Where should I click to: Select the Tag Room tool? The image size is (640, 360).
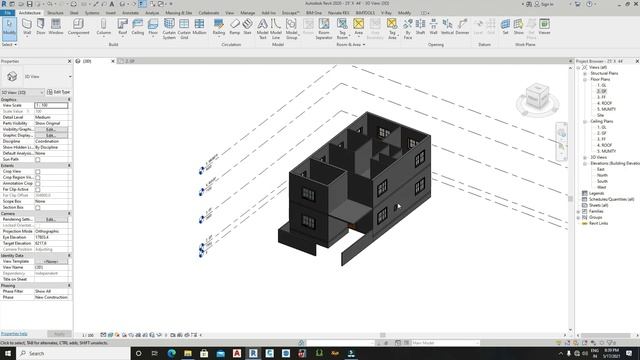pos(342,29)
